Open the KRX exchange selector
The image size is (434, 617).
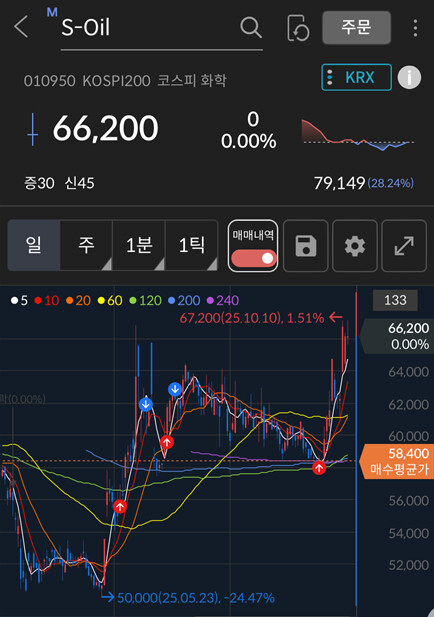(356, 78)
